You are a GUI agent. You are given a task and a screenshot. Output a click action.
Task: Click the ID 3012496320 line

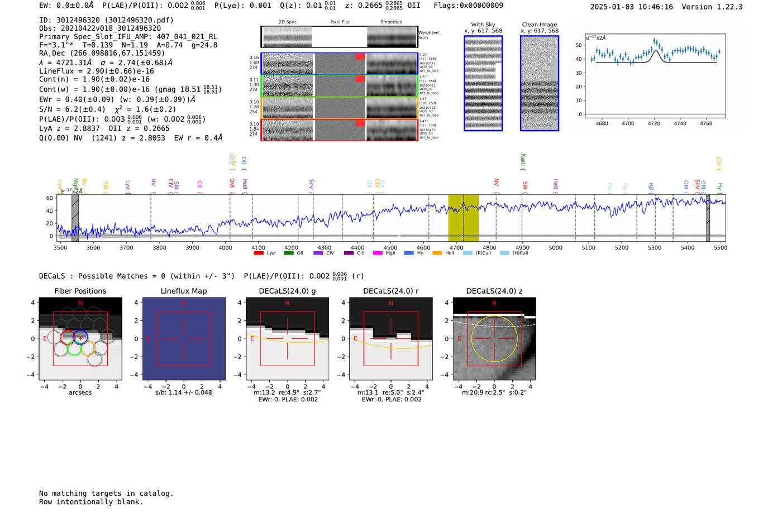[x=106, y=20]
